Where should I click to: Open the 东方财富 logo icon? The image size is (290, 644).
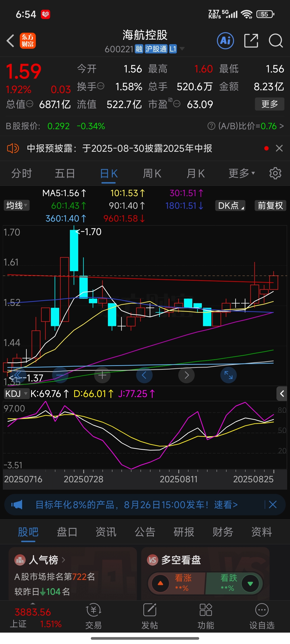click(28, 41)
